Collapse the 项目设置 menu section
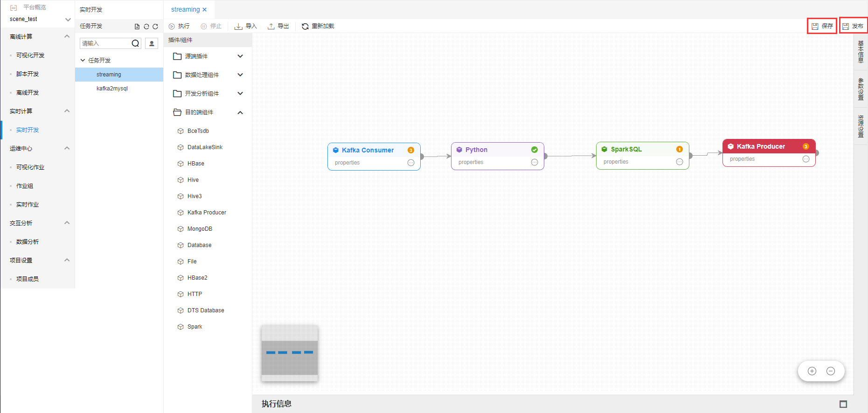 point(67,260)
